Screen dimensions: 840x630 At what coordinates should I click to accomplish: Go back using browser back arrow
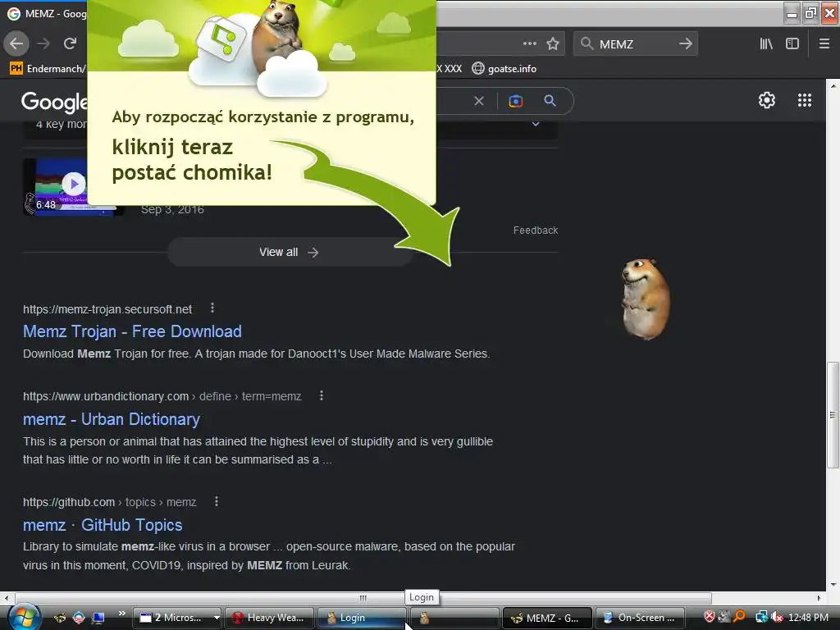16,43
